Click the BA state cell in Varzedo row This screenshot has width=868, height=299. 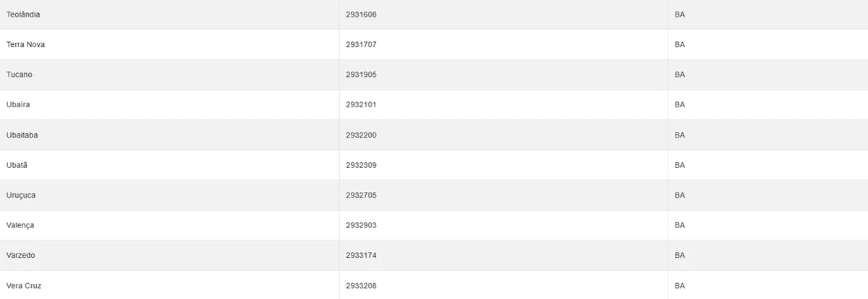679,256
